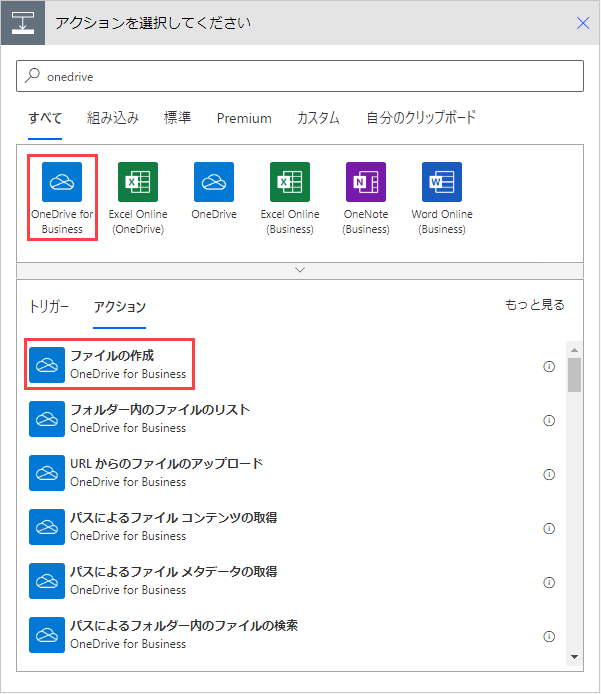Choose the URL からのファイルのアップロード action
Screen dimensions: 601x694
point(292,473)
